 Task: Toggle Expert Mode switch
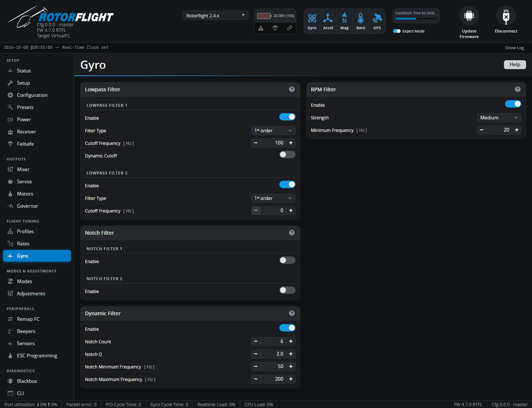pyautogui.click(x=397, y=31)
